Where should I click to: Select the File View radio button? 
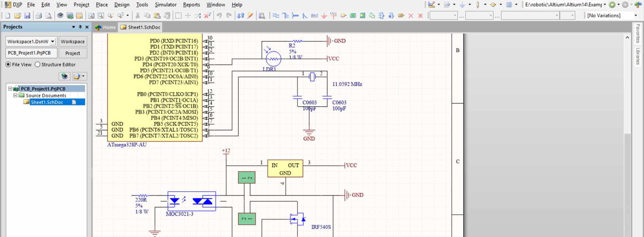point(8,64)
